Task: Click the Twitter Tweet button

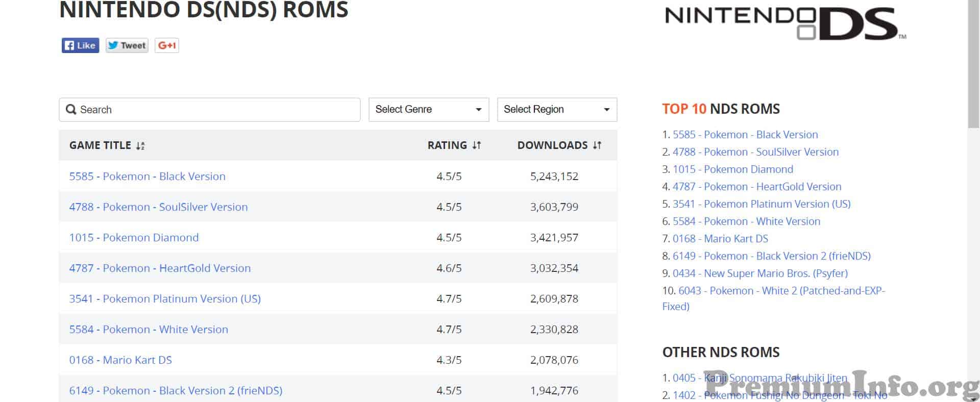Action: (127, 45)
